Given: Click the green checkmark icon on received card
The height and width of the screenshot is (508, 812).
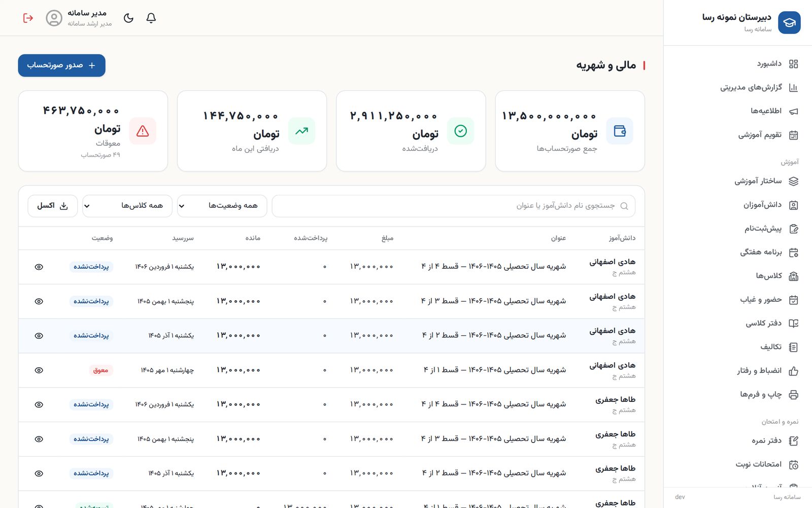Looking at the screenshot, I should tap(461, 131).
